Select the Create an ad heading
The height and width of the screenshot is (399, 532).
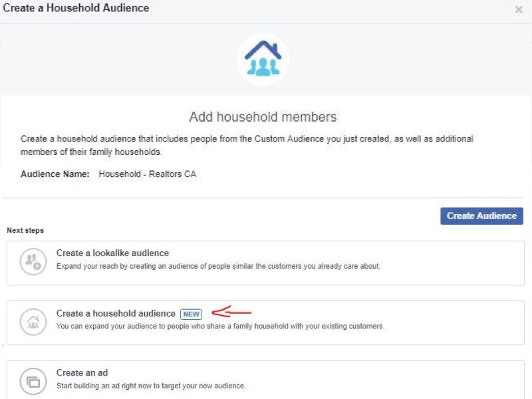pos(82,373)
